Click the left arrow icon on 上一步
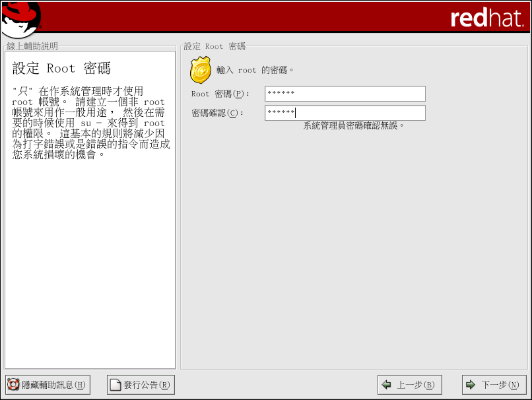Viewport: 532px width, 400px height. (x=387, y=385)
